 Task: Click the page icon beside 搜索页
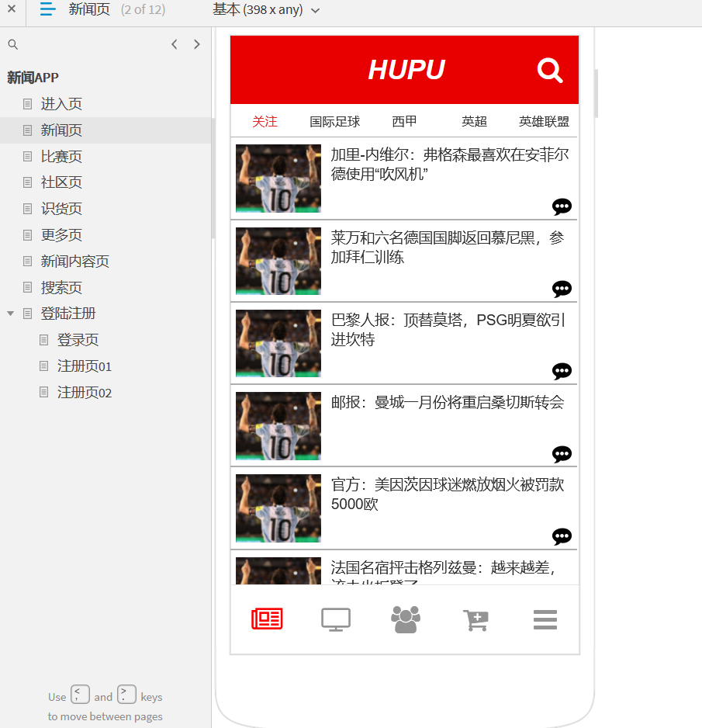coord(28,288)
